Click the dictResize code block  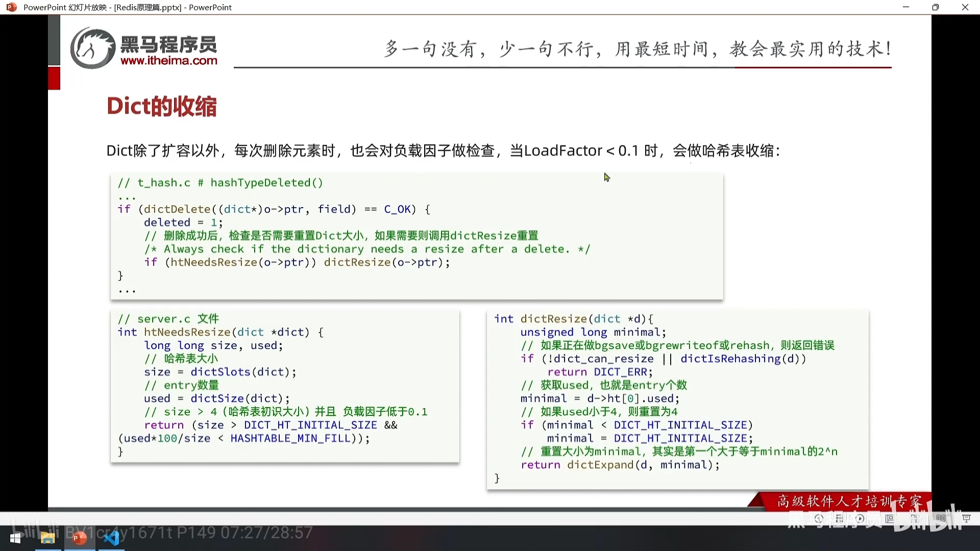pyautogui.click(x=677, y=398)
